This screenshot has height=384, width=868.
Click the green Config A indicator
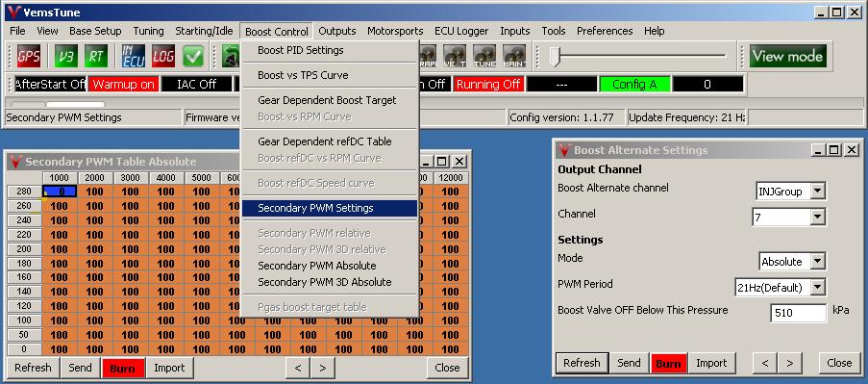click(x=634, y=85)
